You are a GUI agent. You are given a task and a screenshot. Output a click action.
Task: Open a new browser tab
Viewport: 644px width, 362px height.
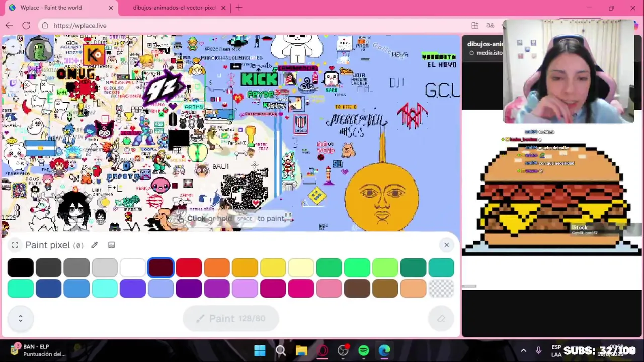239,8
